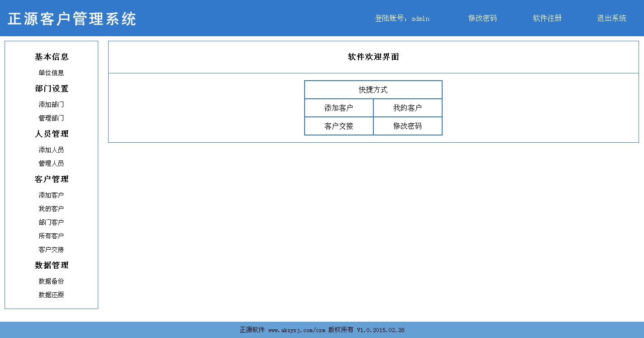Image resolution: width=644 pixels, height=338 pixels.
Task: Start 数据备份 under 数据管理
Action: click(x=51, y=281)
